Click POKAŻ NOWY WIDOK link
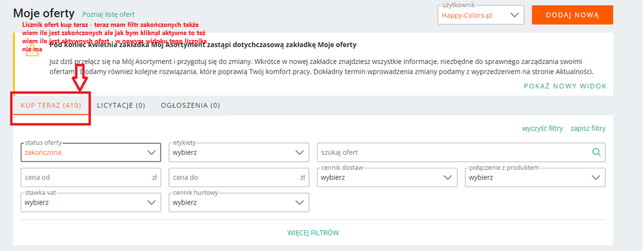 (565, 86)
